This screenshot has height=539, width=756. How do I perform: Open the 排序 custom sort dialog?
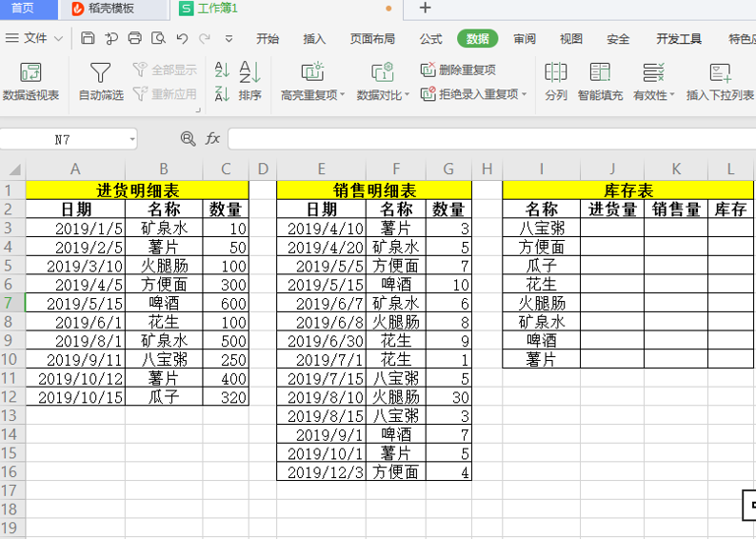click(249, 82)
